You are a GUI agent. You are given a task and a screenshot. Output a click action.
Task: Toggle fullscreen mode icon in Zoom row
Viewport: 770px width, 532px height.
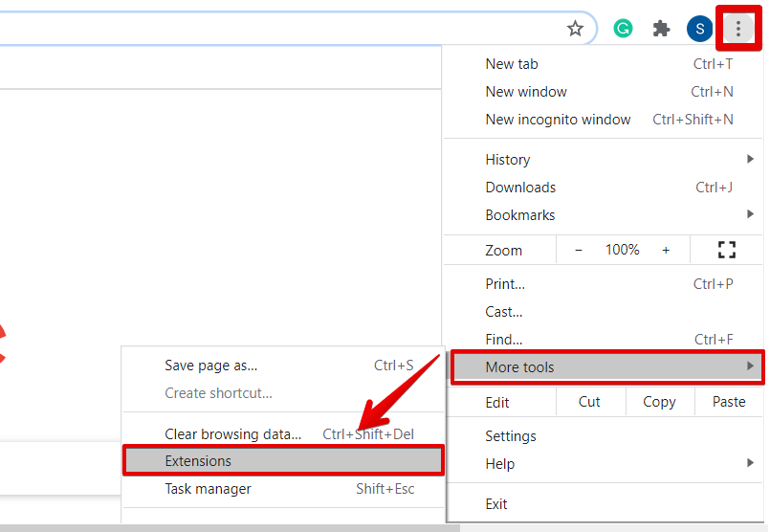pyautogui.click(x=727, y=250)
